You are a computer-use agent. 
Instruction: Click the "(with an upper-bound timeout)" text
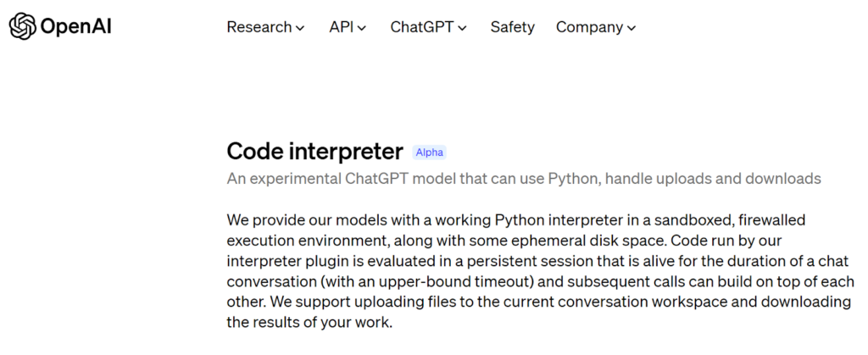click(x=427, y=281)
